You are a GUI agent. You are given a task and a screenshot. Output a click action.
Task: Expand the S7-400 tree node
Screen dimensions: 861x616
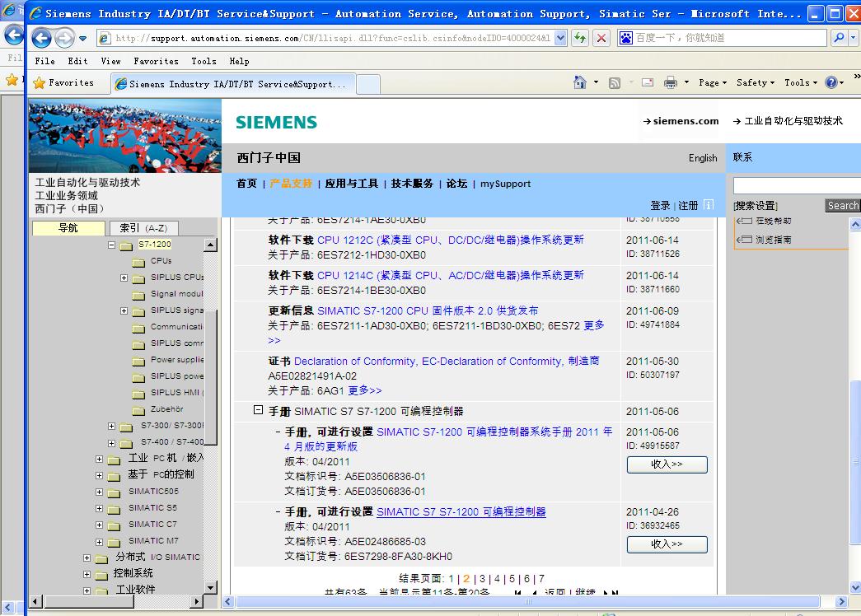pos(111,442)
